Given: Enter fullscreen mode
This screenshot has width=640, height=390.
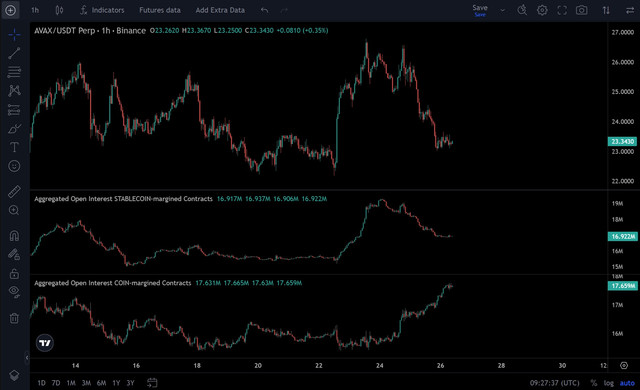Looking at the screenshot, I should point(562,10).
